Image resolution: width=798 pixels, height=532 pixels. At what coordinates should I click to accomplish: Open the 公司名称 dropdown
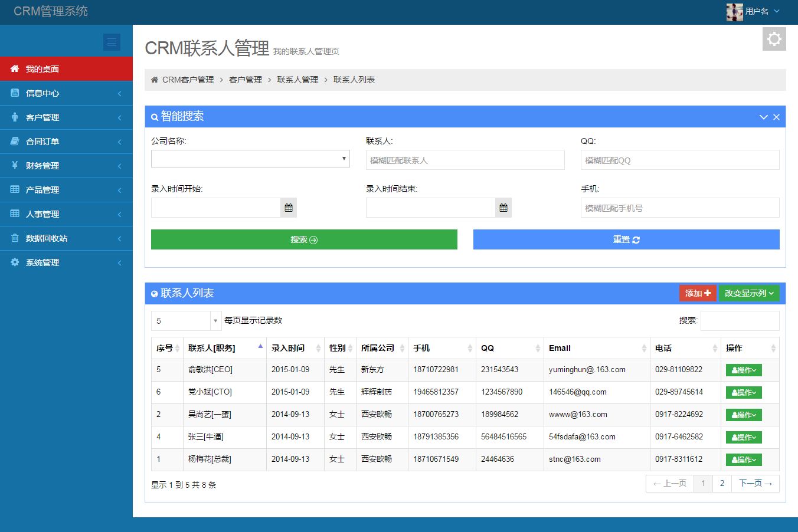250,159
